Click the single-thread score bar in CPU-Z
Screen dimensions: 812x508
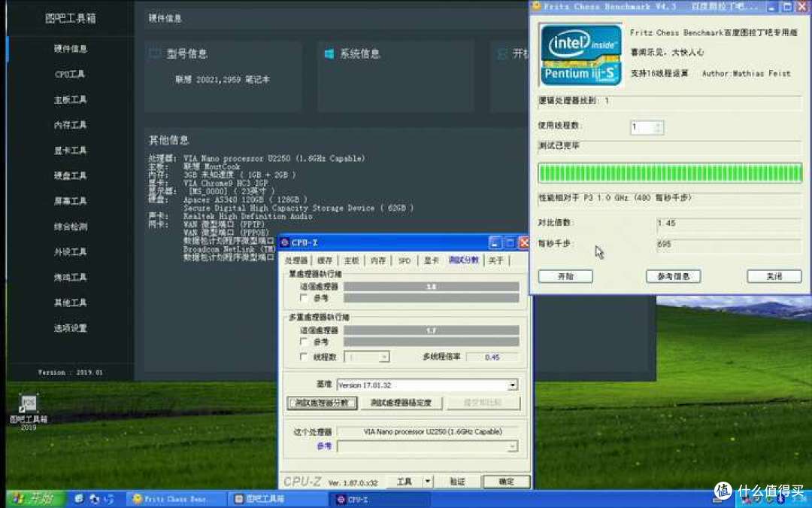432,287
